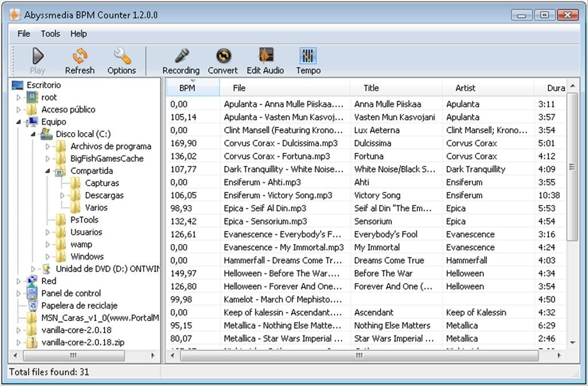The width and height of the screenshot is (588, 386).
Task: Expand the wamp folder node
Action: pyautogui.click(x=48, y=244)
